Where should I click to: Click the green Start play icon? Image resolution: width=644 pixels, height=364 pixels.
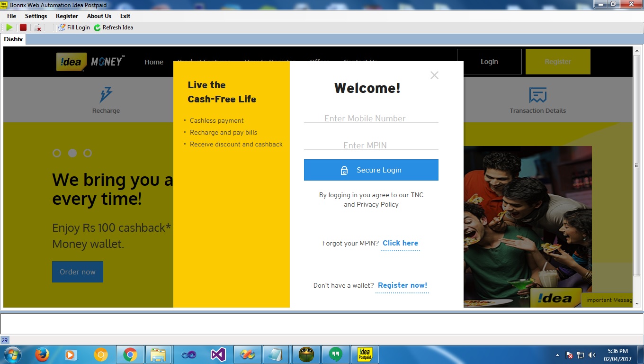9,27
